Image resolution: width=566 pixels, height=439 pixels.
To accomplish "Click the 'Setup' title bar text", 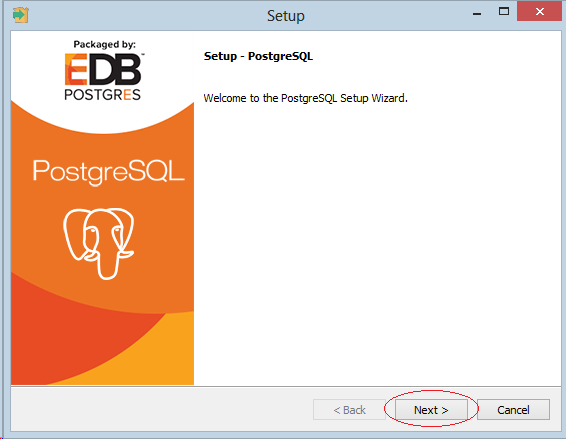I will [x=286, y=16].
